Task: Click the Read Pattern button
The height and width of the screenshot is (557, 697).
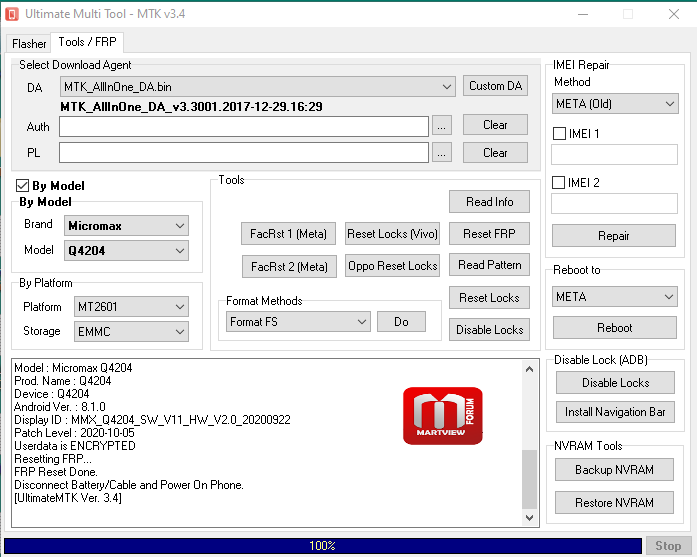Action: pos(489,265)
